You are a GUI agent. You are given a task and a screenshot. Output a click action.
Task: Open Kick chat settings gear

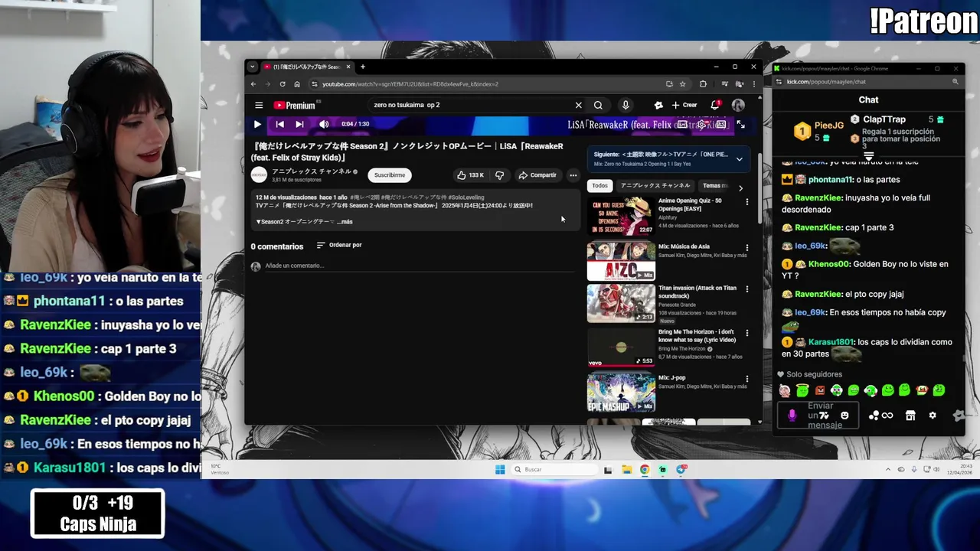[933, 416]
